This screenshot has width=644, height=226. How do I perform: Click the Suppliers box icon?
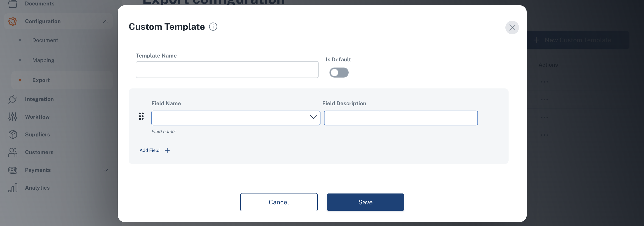(x=13, y=135)
